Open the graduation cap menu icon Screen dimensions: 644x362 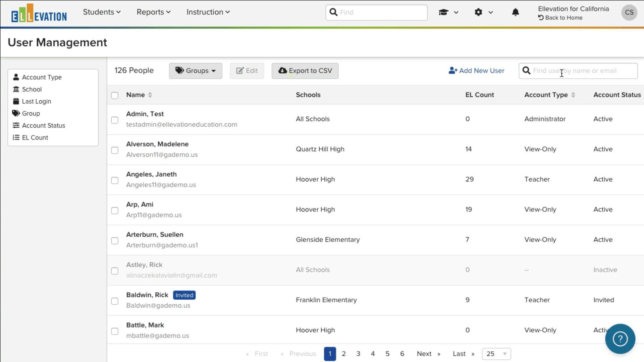click(443, 12)
